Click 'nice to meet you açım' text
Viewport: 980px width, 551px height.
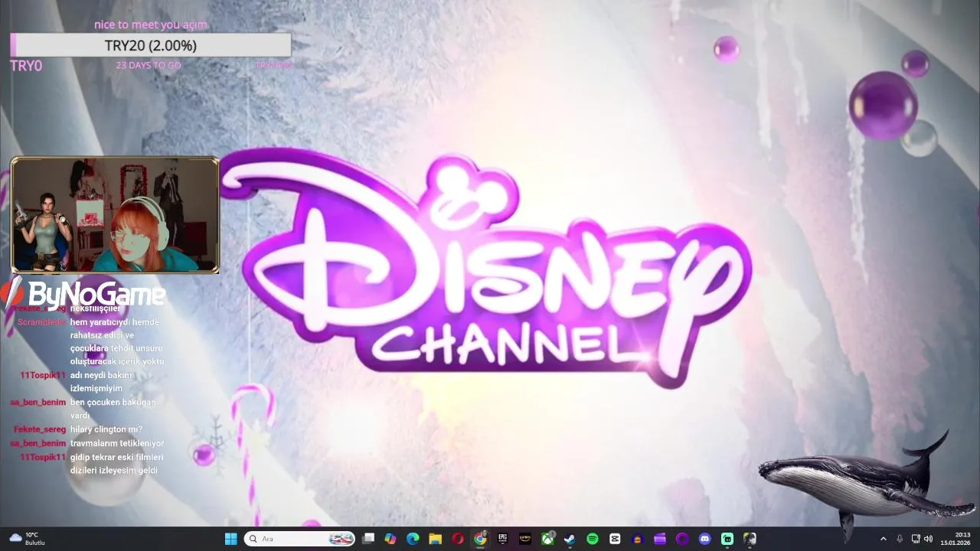[151, 24]
